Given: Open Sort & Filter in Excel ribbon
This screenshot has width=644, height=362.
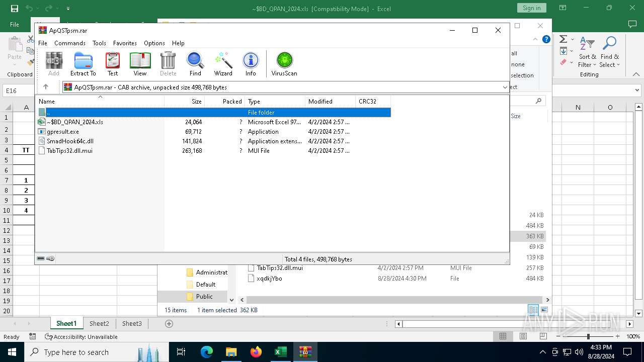Looking at the screenshot, I should (587, 52).
